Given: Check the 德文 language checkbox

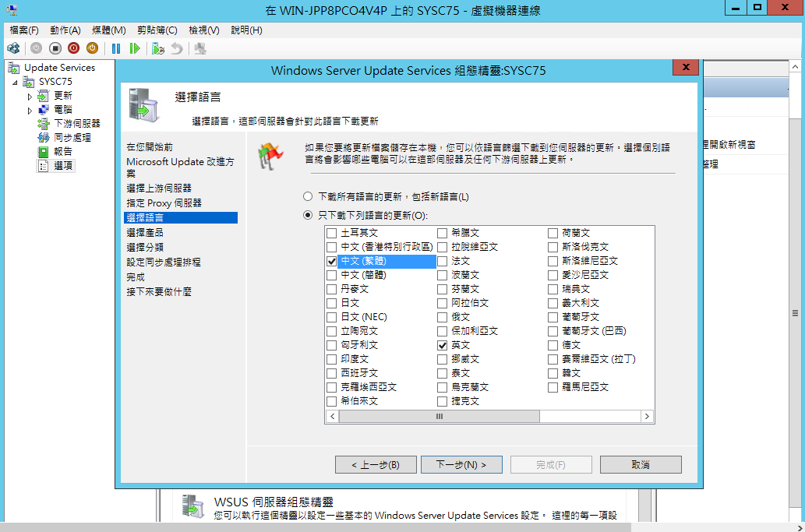Looking at the screenshot, I should pyautogui.click(x=553, y=345).
